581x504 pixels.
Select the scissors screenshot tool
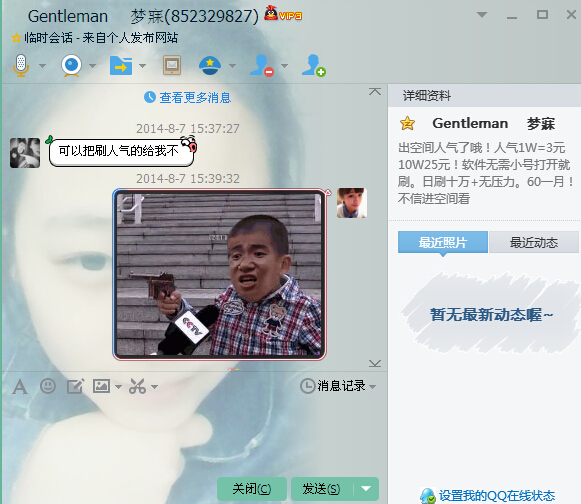click(137, 386)
